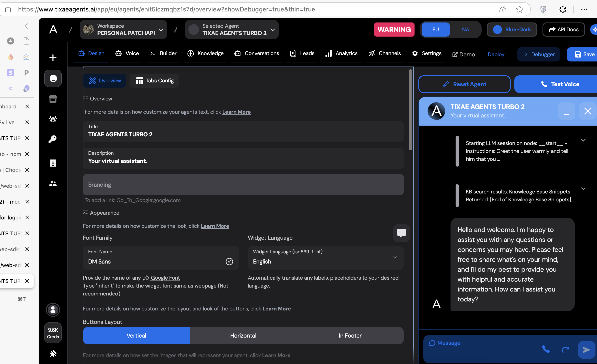
Task: Open the Tabs Config tab
Action: pos(155,81)
